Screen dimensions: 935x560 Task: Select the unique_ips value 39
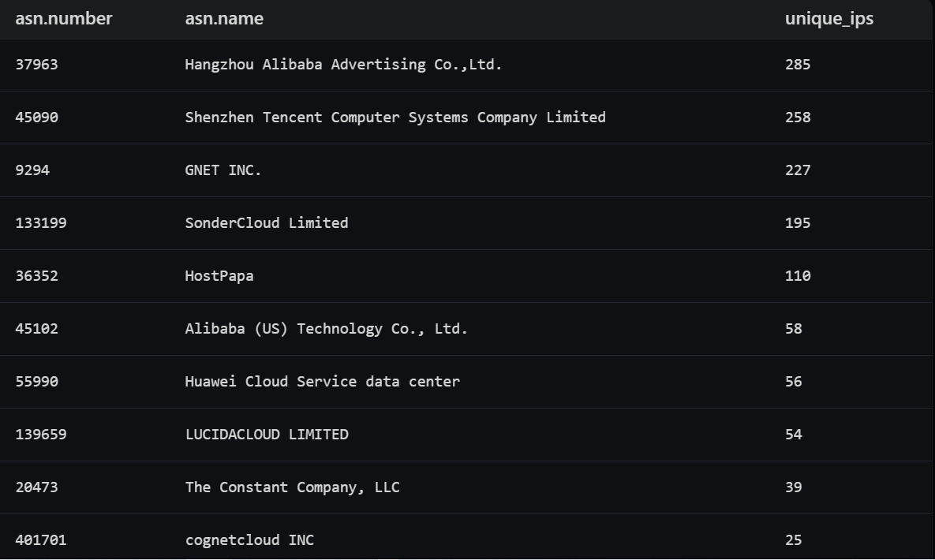(x=794, y=487)
